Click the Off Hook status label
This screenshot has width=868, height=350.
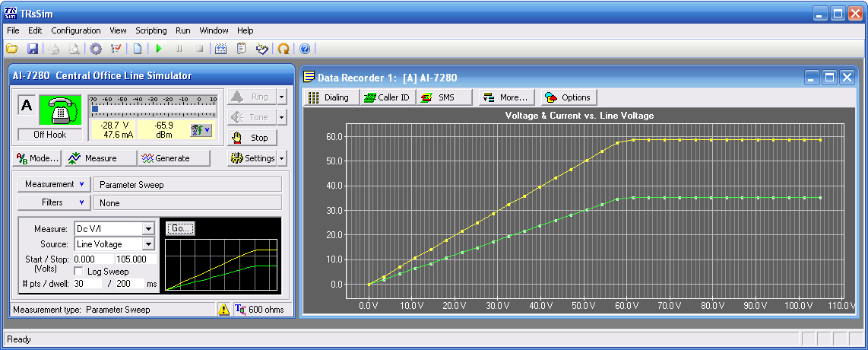50,135
